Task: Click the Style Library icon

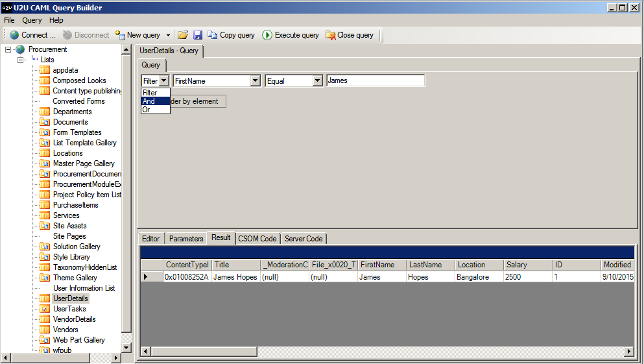Action: coord(45,257)
